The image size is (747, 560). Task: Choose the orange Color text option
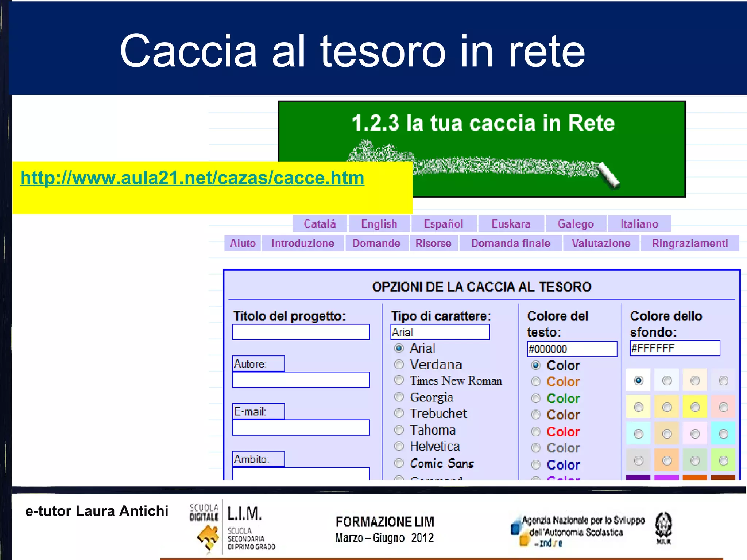tap(535, 381)
